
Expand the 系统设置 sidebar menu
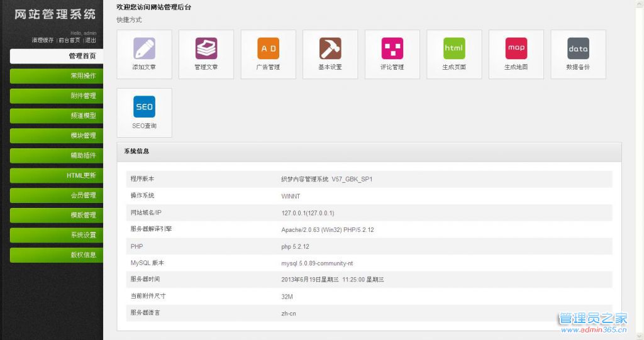point(57,235)
